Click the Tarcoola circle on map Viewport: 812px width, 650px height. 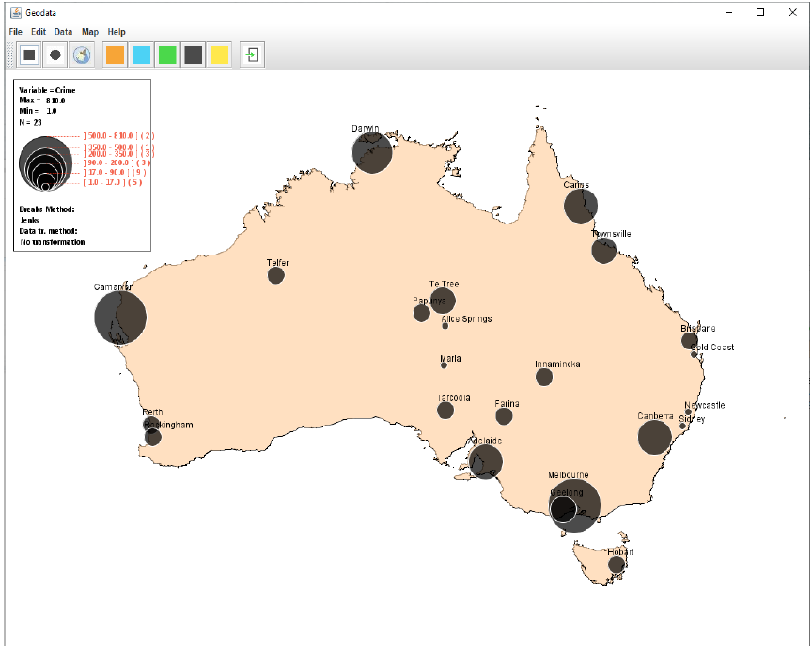(x=445, y=410)
